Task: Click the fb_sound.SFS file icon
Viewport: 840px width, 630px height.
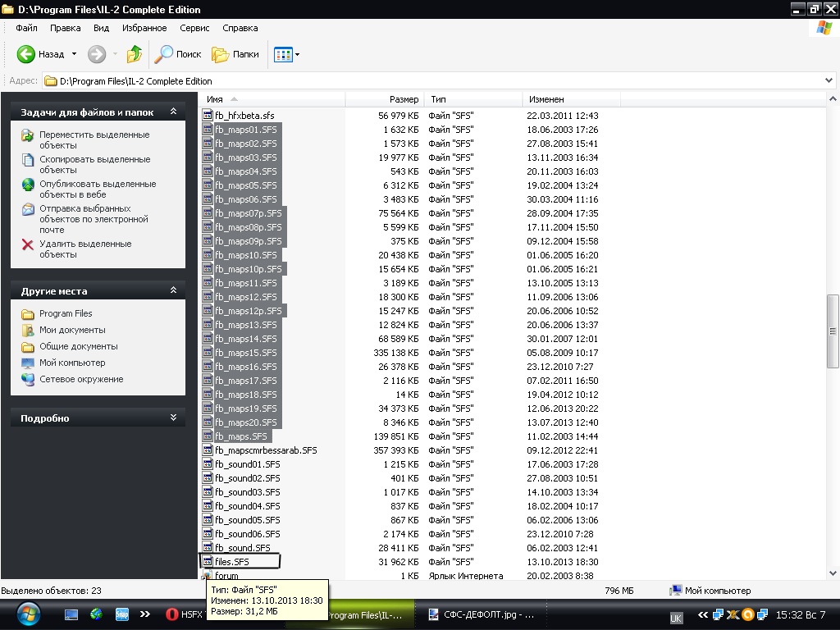Action: click(x=208, y=548)
